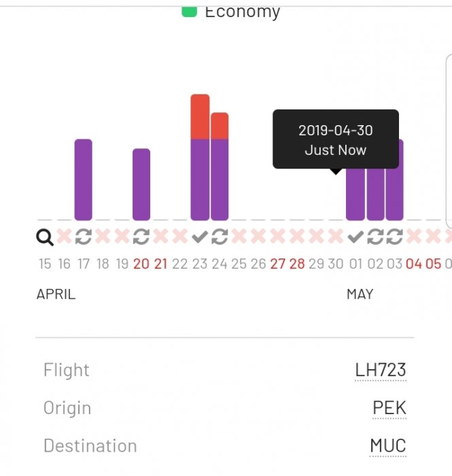Image resolution: width=452 pixels, height=476 pixels.
Task: Click the red X above April 27
Action: point(277,237)
